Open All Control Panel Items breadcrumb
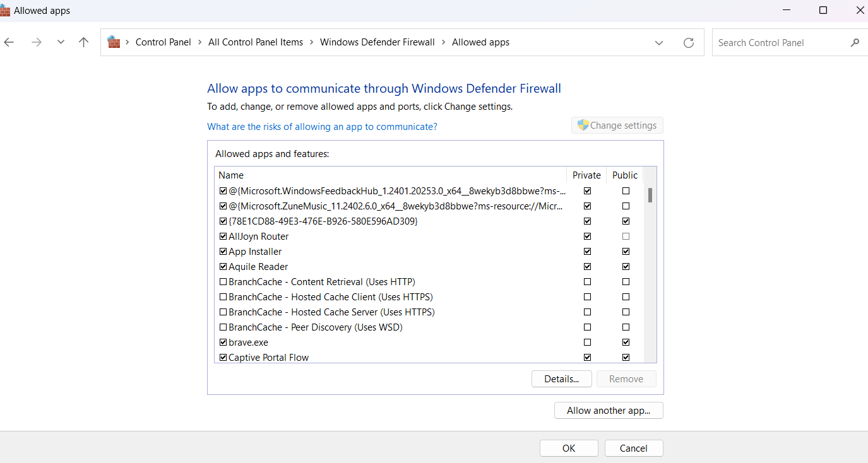The image size is (868, 463). pos(256,42)
